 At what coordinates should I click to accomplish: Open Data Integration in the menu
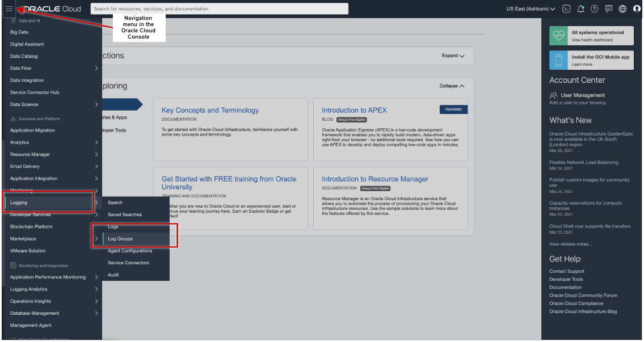point(27,81)
